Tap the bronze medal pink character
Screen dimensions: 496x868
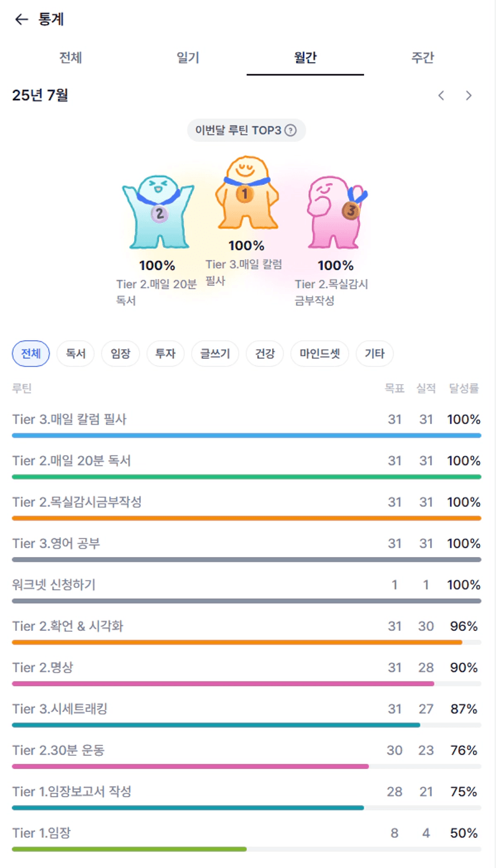click(336, 212)
